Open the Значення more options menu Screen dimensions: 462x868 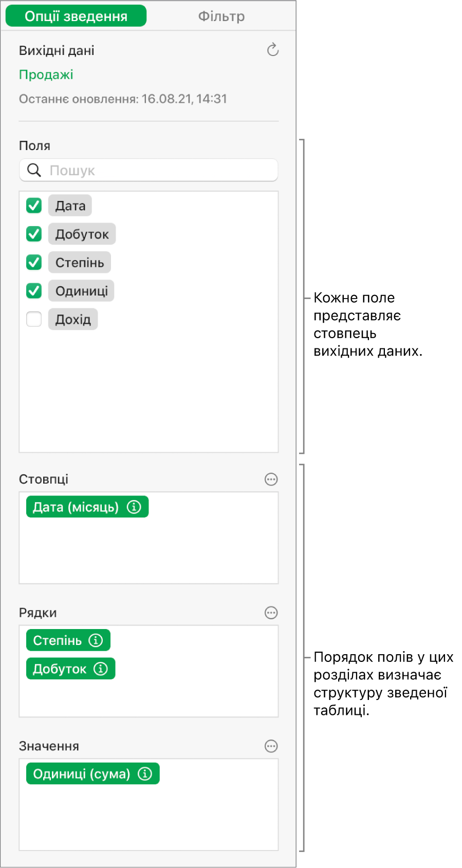271,746
